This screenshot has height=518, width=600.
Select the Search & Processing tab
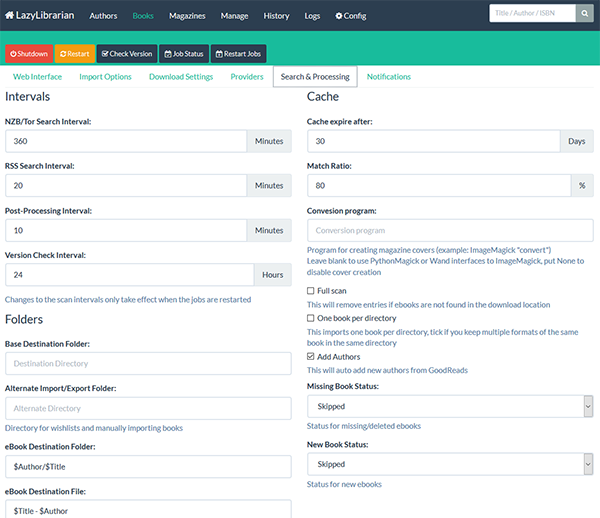[315, 77]
